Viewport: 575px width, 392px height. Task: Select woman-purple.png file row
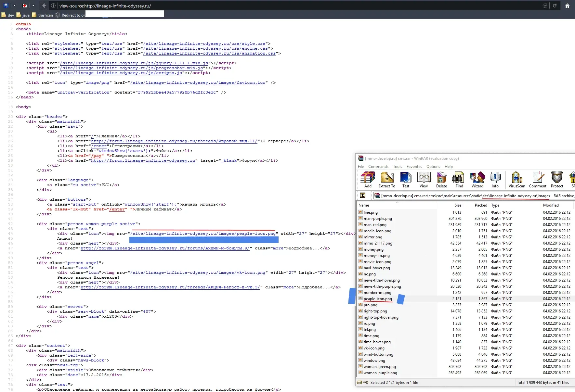466,373
